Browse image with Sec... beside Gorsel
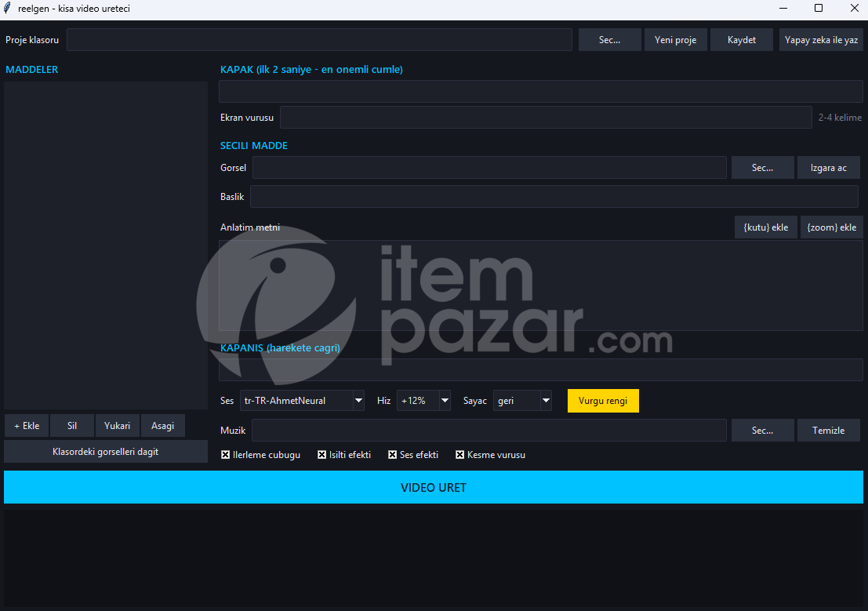The height and width of the screenshot is (611, 868). click(762, 167)
